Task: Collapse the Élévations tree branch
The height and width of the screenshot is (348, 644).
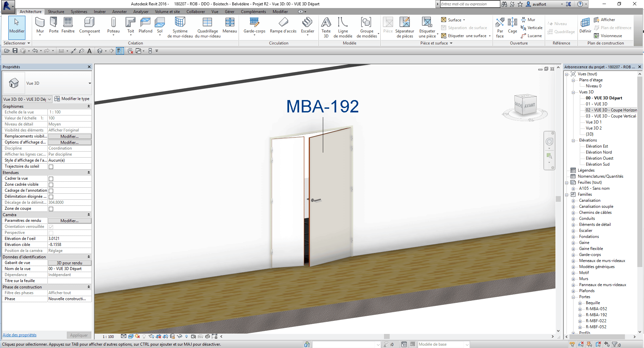Action: click(x=573, y=141)
